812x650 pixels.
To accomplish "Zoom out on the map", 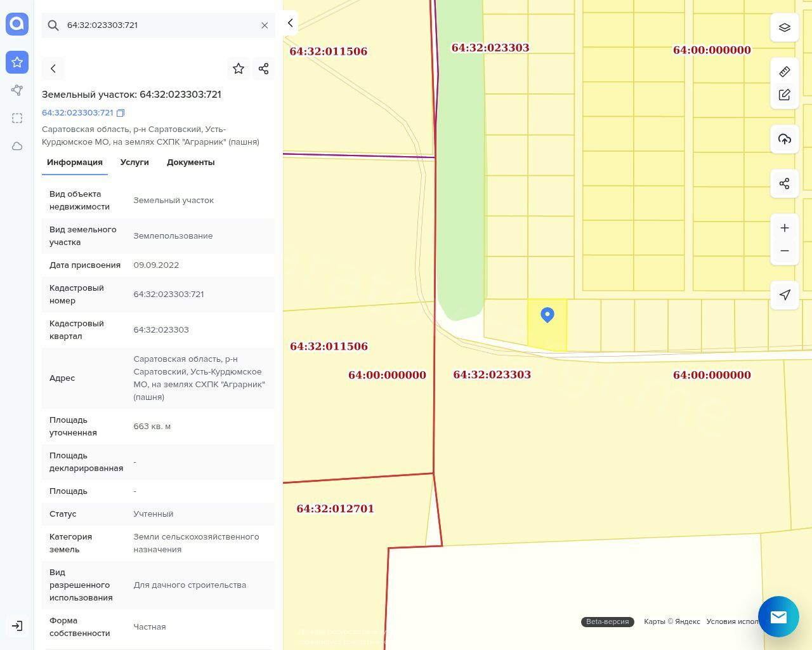I will pos(785,251).
